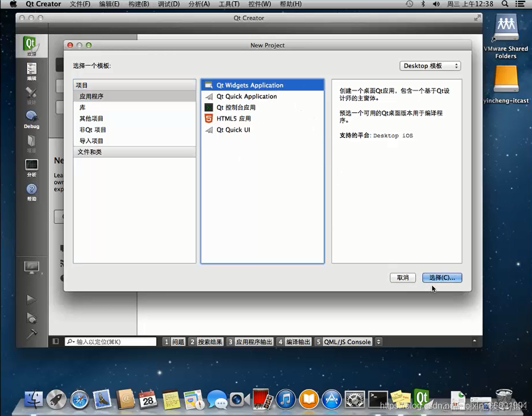The height and width of the screenshot is (416, 532).
Task: Open Finder in the Dock
Action: point(34,399)
